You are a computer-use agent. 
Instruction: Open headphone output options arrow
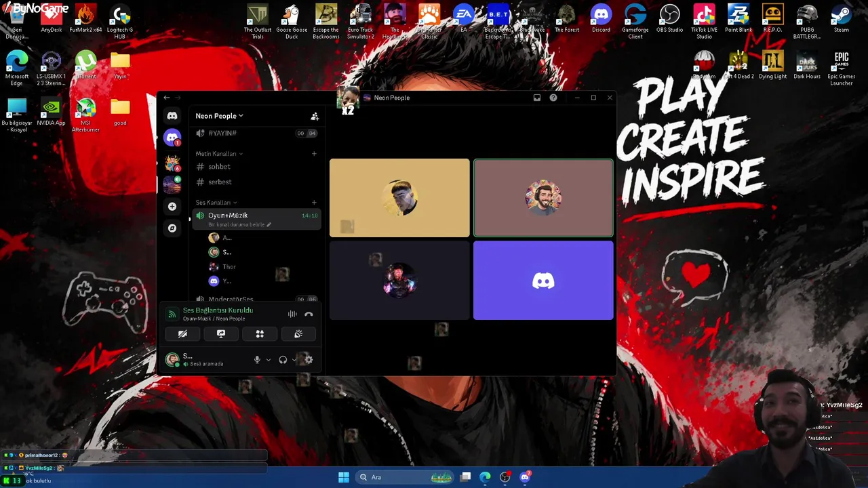[x=294, y=360]
